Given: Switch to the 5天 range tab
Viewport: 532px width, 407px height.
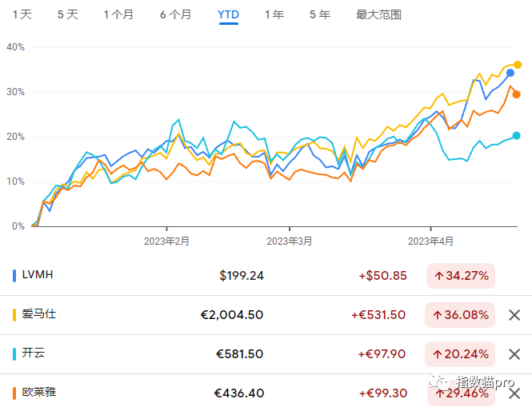Looking at the screenshot, I should (68, 14).
